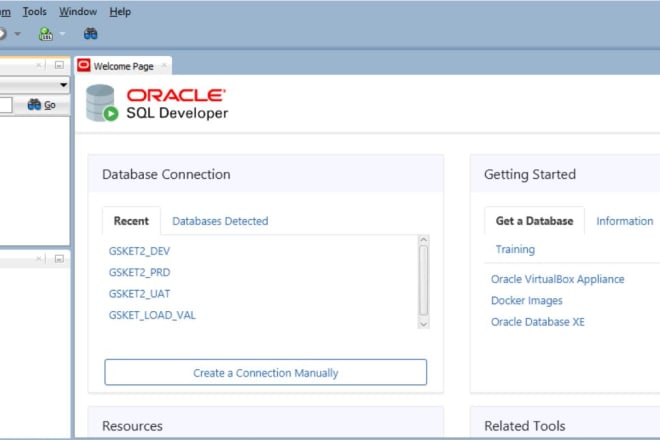Click the SQL worksheet connection icon
The image size is (660, 440).
point(45,34)
